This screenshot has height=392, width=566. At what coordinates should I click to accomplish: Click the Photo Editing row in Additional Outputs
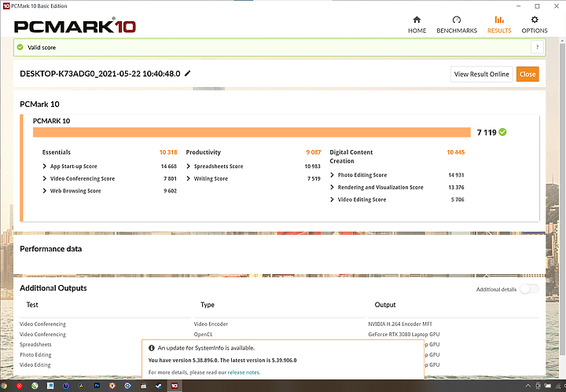35,355
